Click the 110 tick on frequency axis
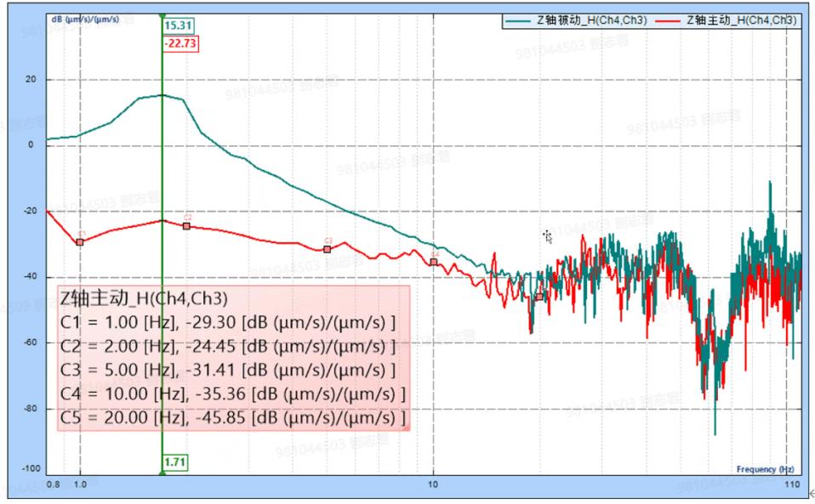This screenshot has height=504, width=815. (x=791, y=485)
